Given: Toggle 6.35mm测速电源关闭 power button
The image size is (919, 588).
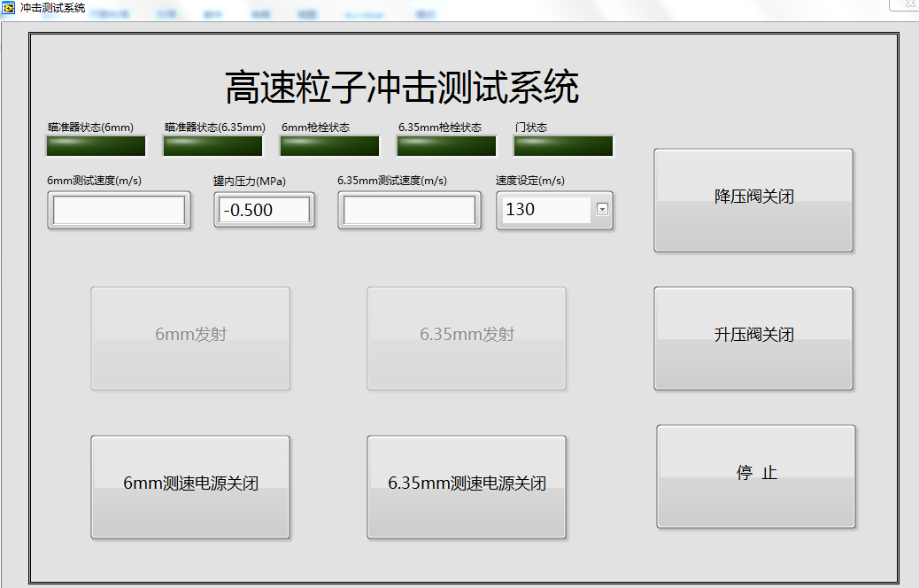Looking at the screenshot, I should point(467,486).
